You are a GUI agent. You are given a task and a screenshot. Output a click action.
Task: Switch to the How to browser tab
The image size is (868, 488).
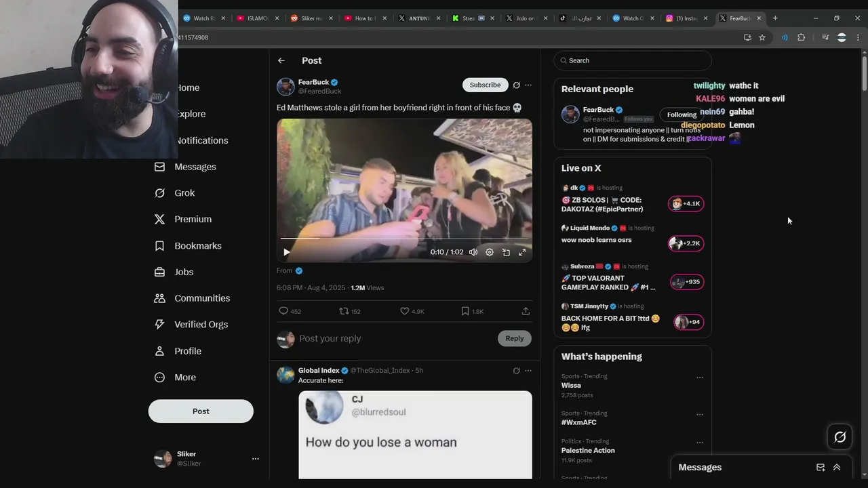pos(364,18)
